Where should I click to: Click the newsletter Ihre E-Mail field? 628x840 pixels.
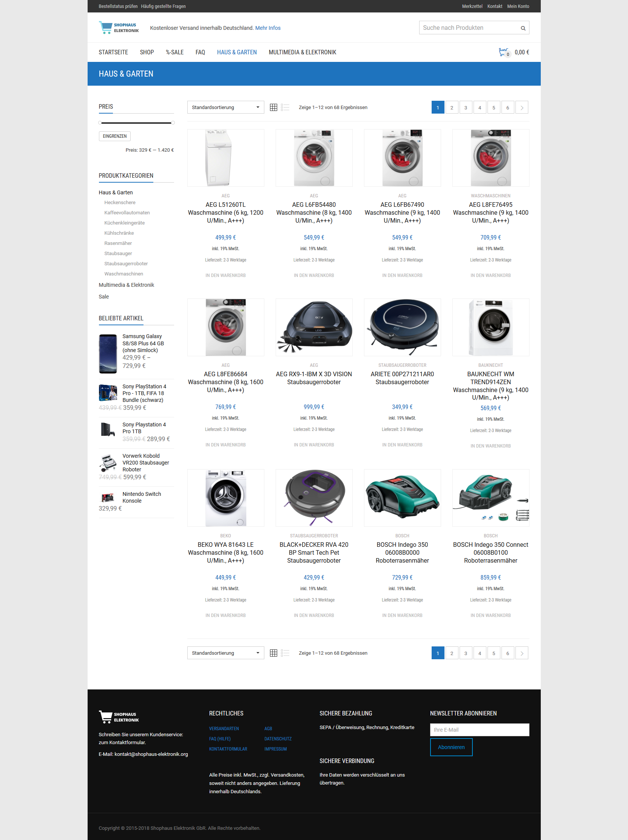coord(480,729)
